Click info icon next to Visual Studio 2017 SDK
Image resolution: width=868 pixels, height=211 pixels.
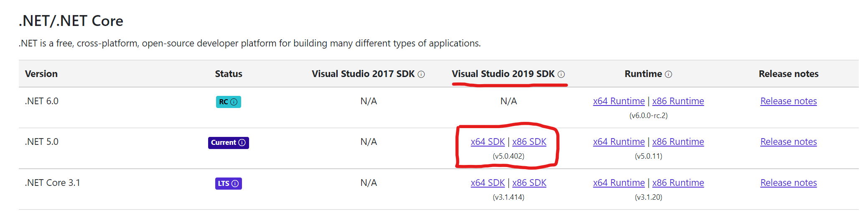421,74
